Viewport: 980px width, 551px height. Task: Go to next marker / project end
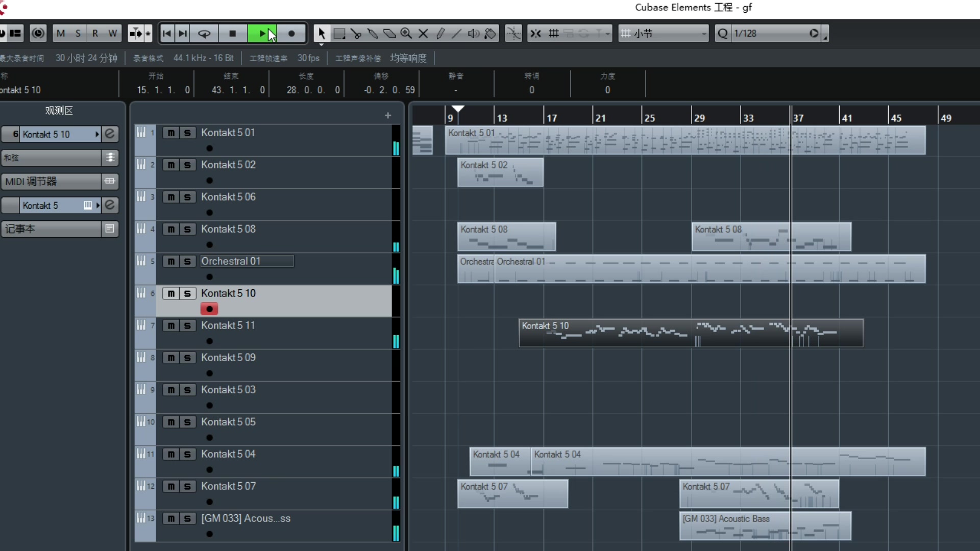point(182,34)
